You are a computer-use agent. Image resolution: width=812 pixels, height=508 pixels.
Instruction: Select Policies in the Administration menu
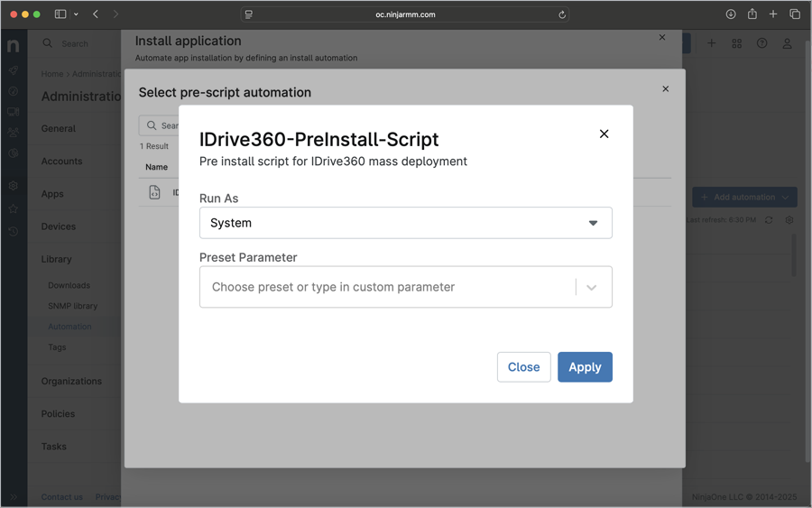tap(58, 413)
